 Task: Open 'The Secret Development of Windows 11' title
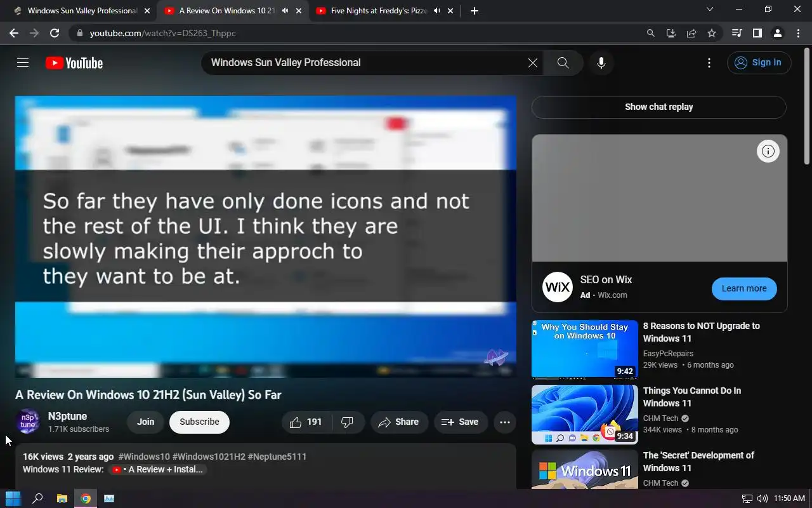[698, 462]
